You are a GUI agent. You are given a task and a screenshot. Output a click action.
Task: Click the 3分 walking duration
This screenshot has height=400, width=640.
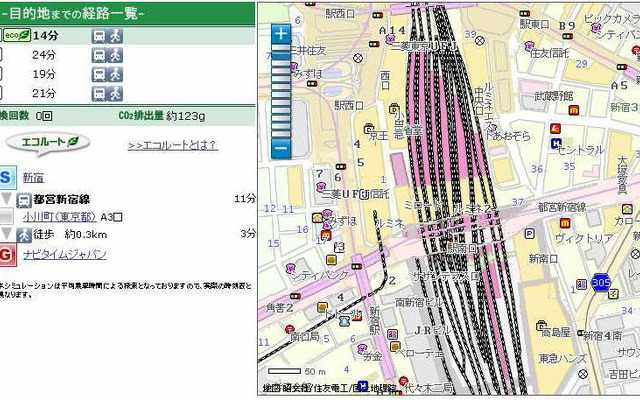coord(247,233)
